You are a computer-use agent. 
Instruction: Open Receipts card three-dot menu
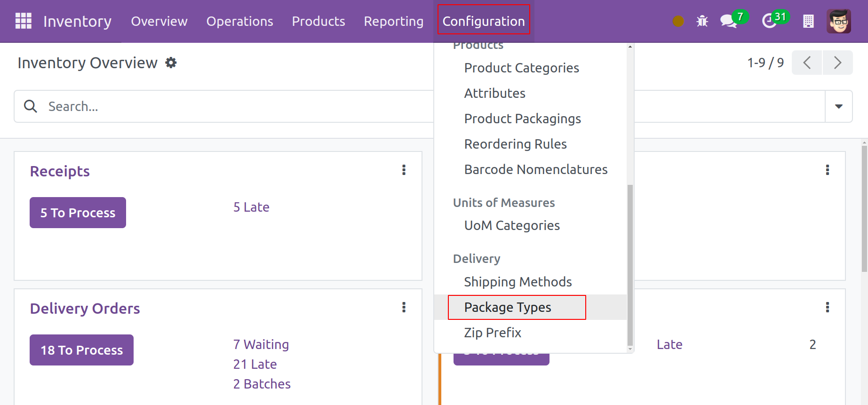404,170
